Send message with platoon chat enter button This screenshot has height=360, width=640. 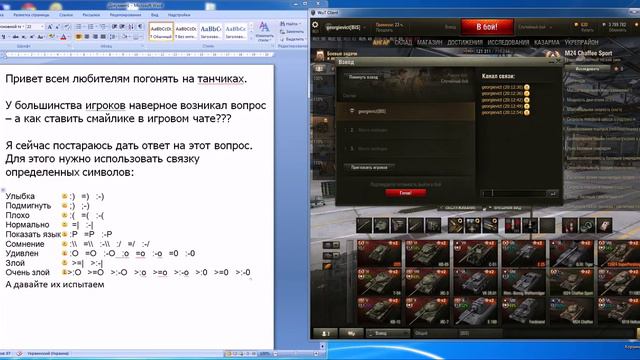(553, 193)
